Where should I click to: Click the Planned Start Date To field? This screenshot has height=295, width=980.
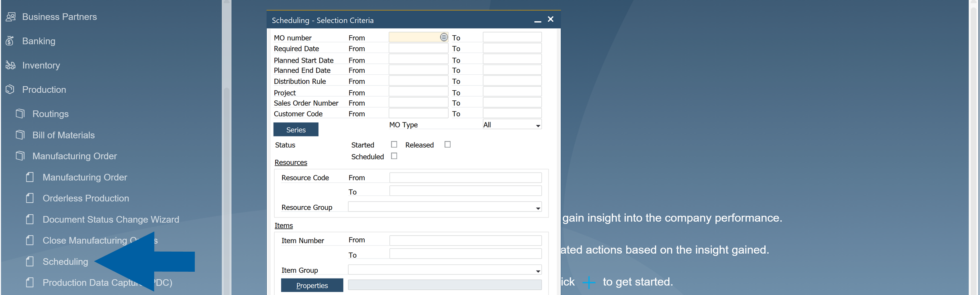(x=512, y=59)
